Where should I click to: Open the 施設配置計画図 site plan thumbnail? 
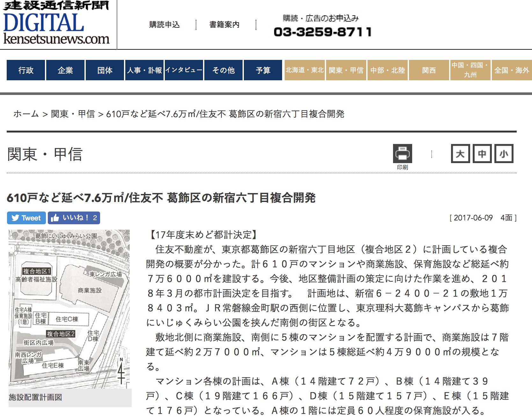click(69, 309)
